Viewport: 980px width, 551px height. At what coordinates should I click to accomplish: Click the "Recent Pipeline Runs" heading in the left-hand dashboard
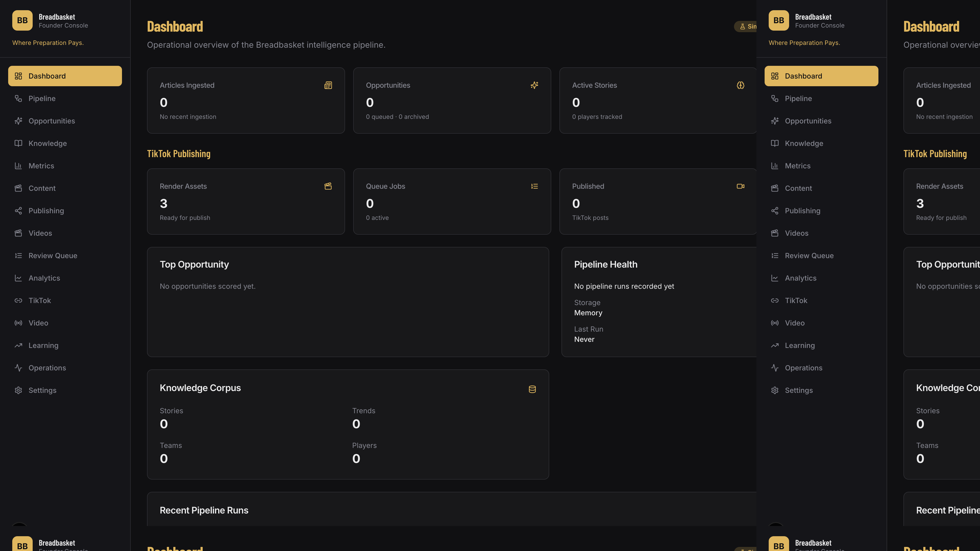tap(204, 510)
